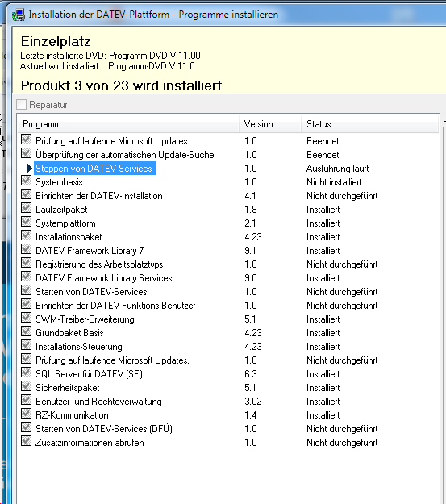Select Starten von DATEV-Services (DFÜ) row text

pyautogui.click(x=104, y=429)
